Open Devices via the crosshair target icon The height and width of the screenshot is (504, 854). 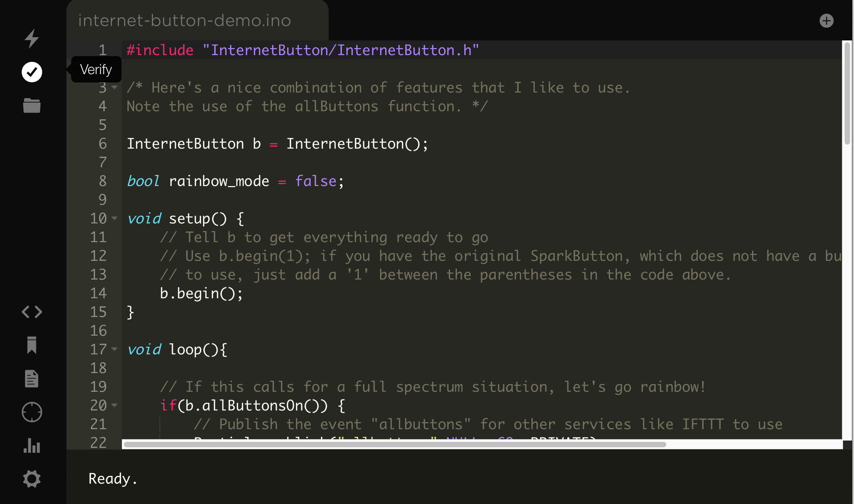(x=32, y=412)
